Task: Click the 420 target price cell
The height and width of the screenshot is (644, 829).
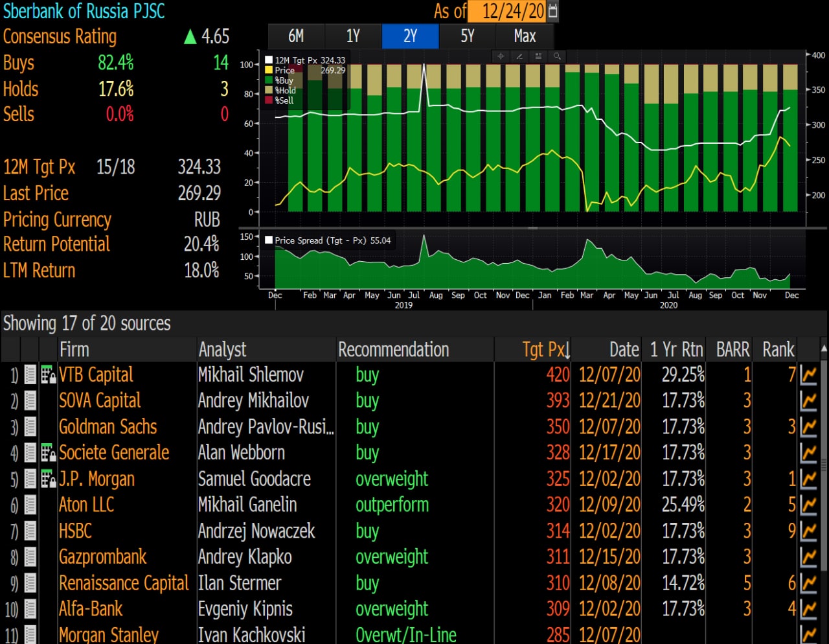Action: point(558,374)
